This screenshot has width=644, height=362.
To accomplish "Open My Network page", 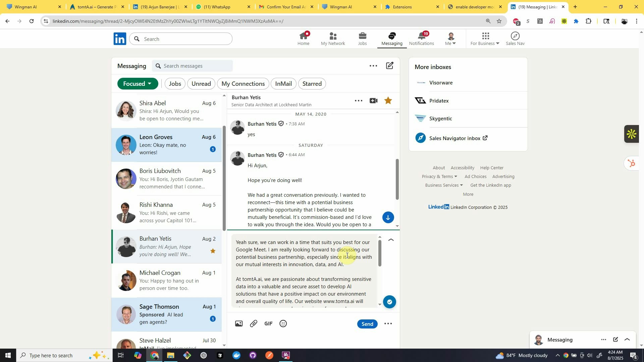I will (333, 39).
